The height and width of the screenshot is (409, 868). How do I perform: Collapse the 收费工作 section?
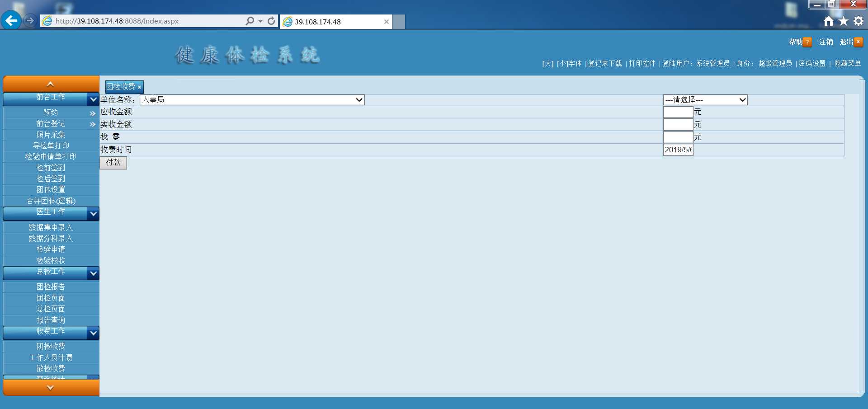click(93, 333)
